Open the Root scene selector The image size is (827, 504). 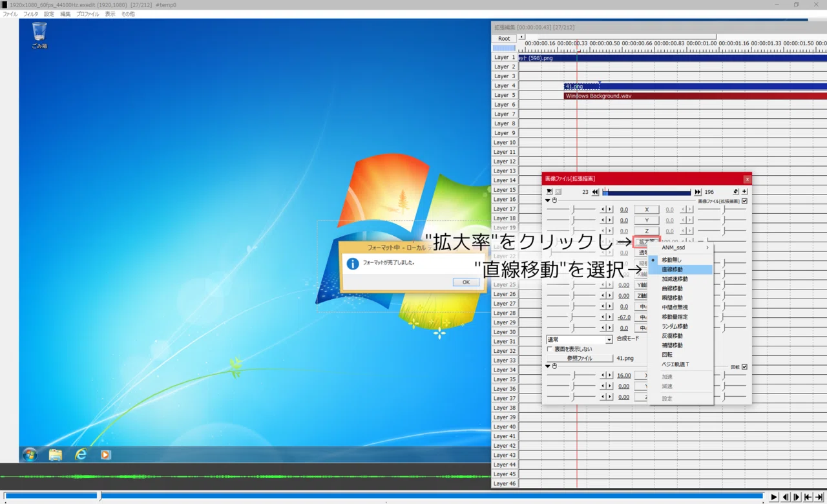pyautogui.click(x=504, y=39)
